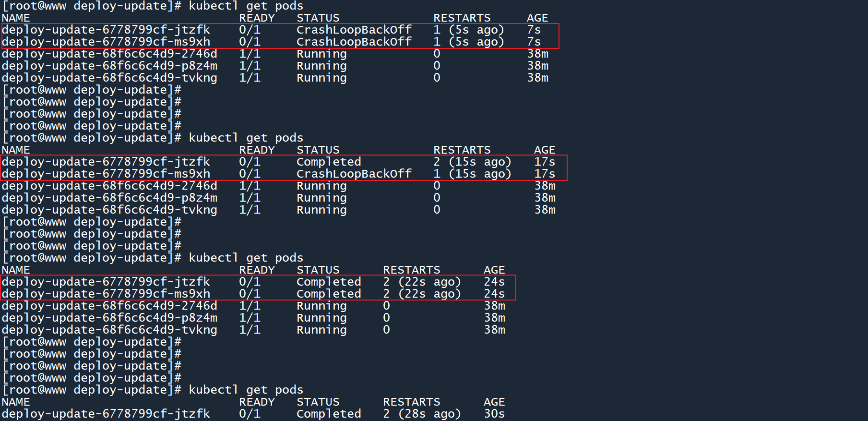The image size is (868, 421).
Task: Click the 7s age of the ms9xh pod
Action: (x=534, y=42)
